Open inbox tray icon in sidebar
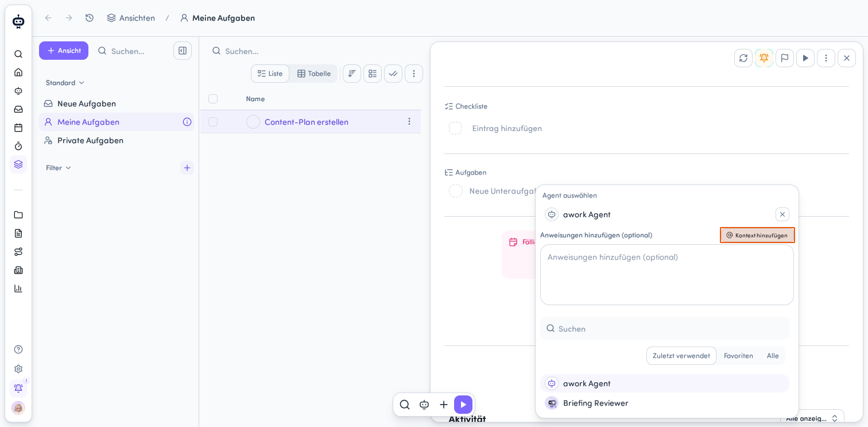Viewport: 868px width, 427px height. point(18,109)
